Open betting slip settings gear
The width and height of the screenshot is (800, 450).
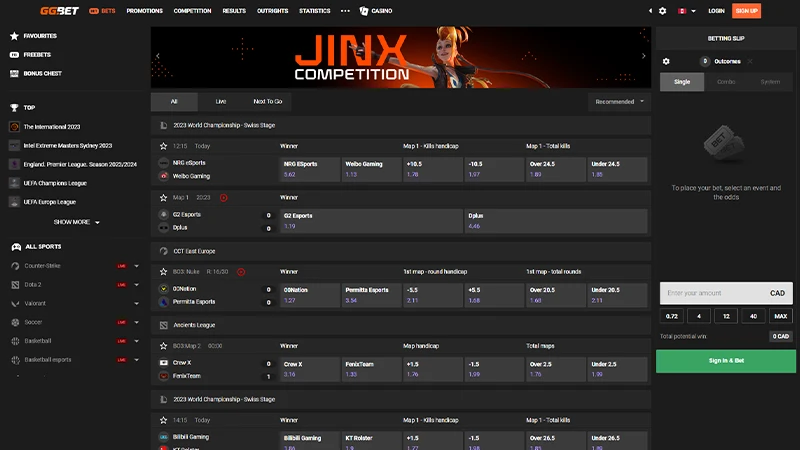click(666, 61)
